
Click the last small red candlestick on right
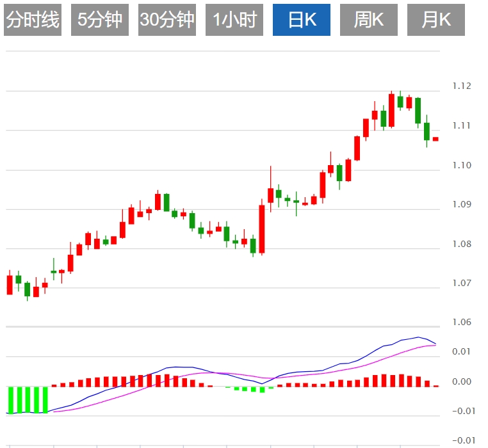(435, 139)
